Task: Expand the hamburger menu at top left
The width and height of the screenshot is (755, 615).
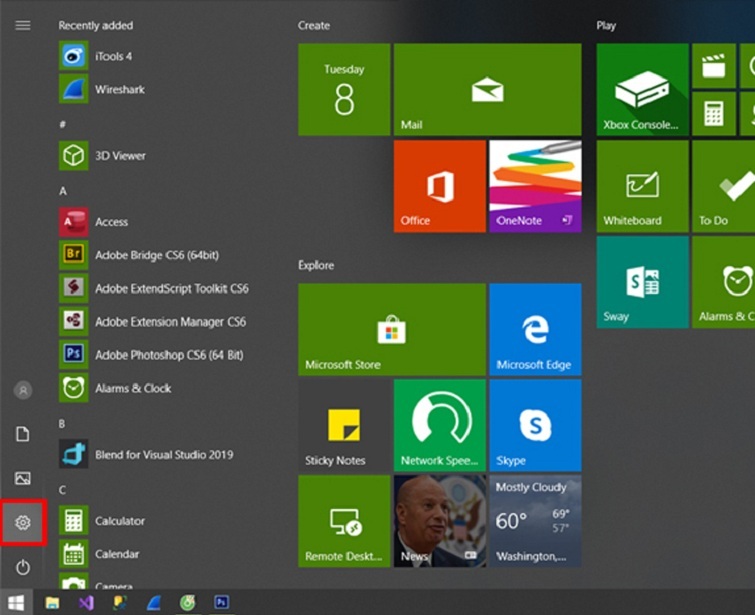Action: pyautogui.click(x=23, y=25)
